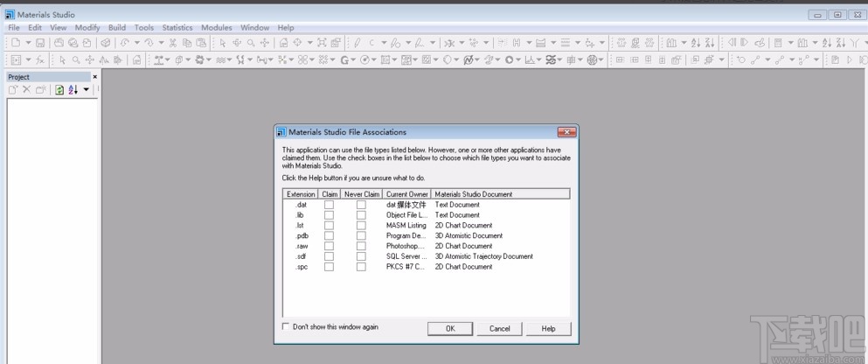Click the Paste clipboard icon

[x=202, y=43]
